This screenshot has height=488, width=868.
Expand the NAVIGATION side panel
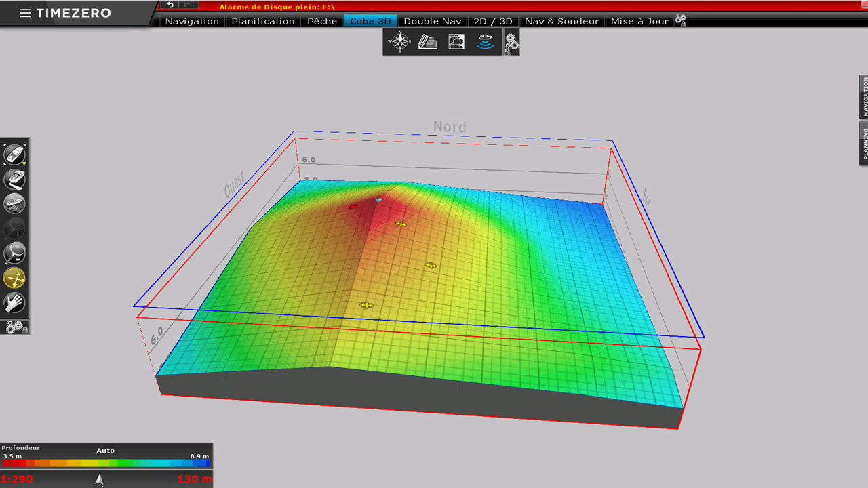tap(864, 97)
